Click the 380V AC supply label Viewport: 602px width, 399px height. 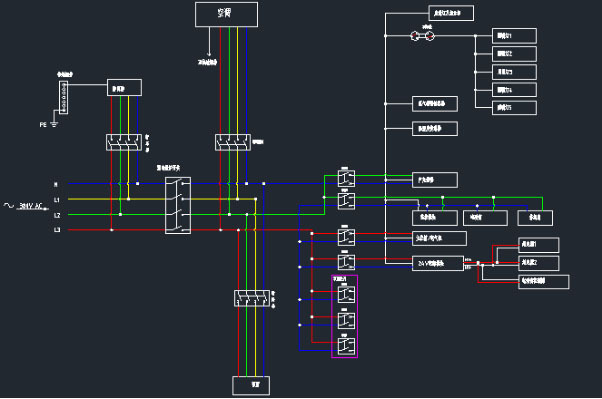31,206
